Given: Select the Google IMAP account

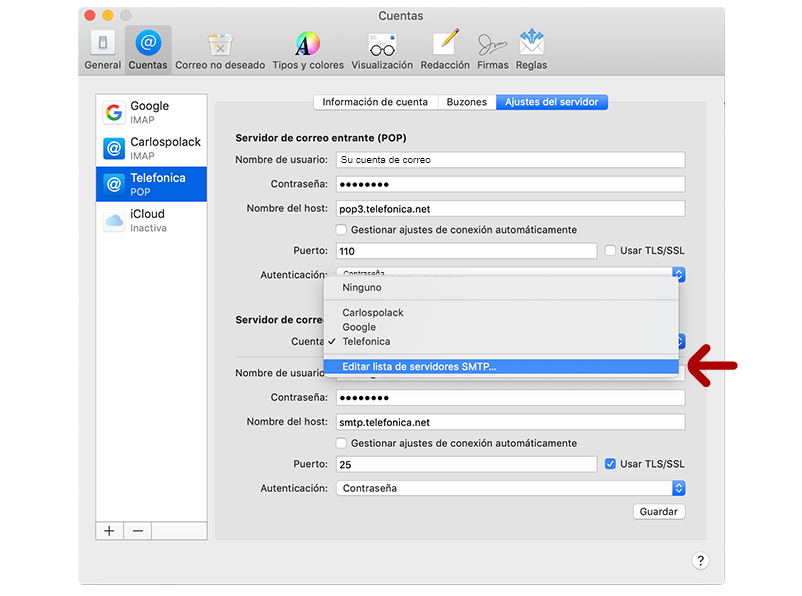Looking at the screenshot, I should pos(151,112).
